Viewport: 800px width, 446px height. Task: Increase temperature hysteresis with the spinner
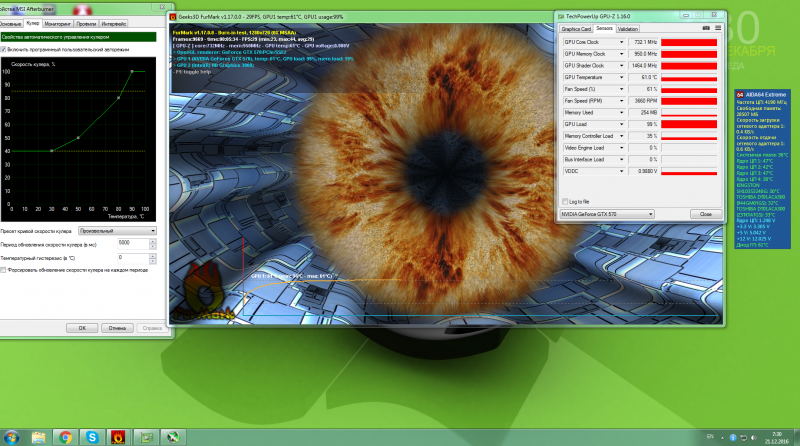point(153,256)
